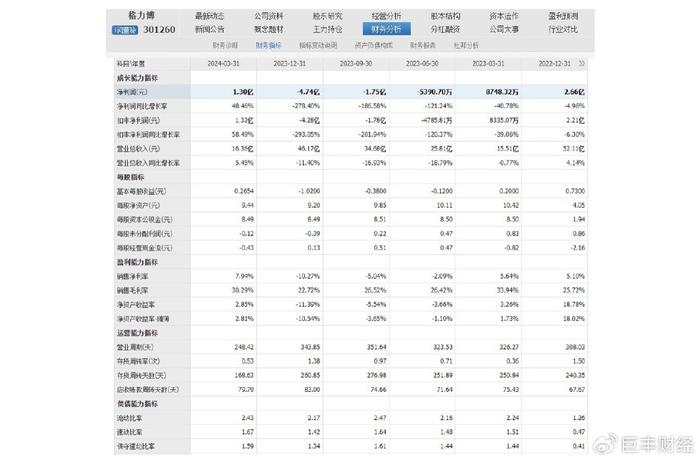Click the 销售净利率 row label
The image size is (700, 461).
click(132, 276)
